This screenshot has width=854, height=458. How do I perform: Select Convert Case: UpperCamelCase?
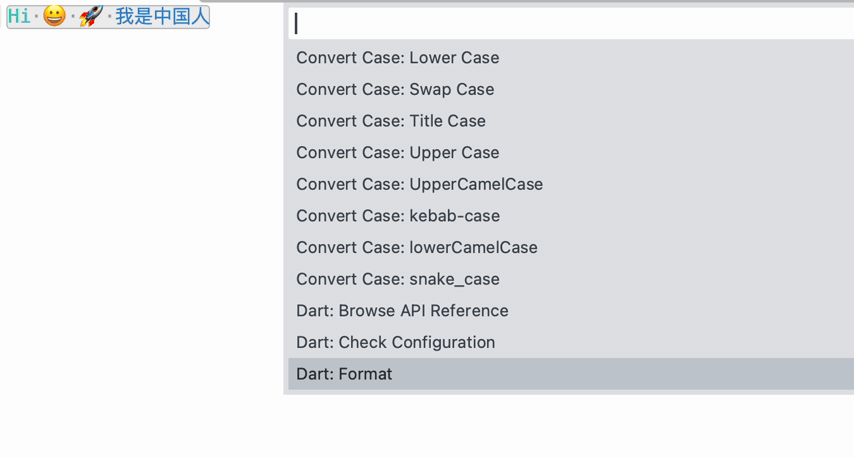click(571, 184)
